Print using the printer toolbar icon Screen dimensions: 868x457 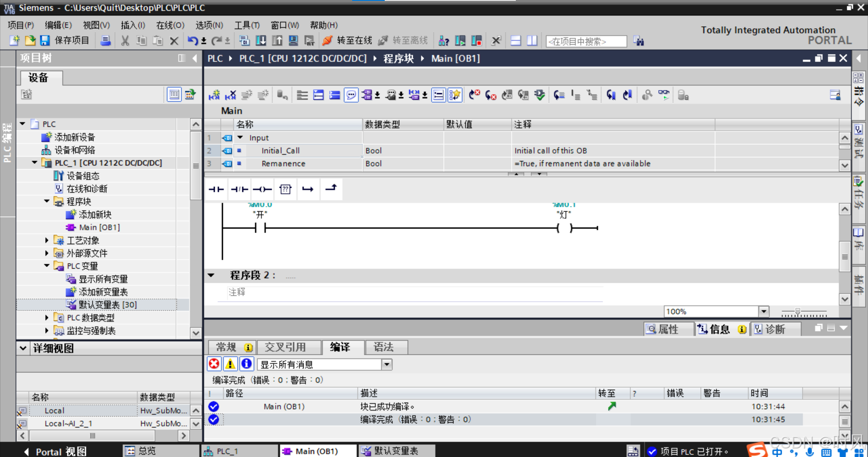105,41
